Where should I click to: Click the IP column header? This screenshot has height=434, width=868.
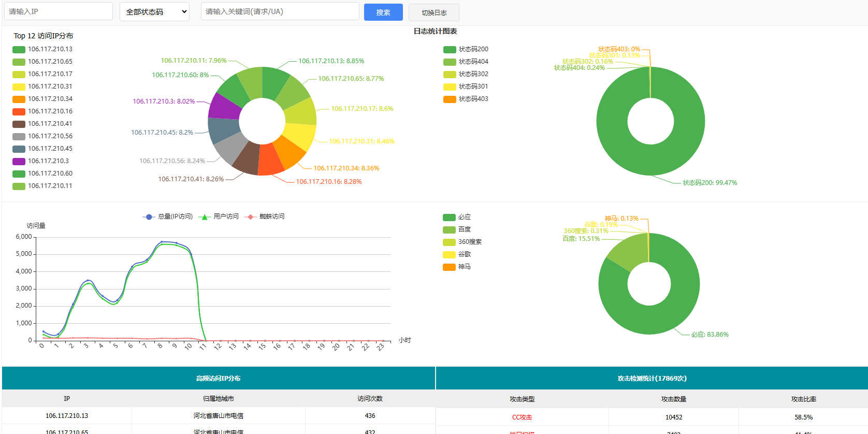click(x=67, y=399)
